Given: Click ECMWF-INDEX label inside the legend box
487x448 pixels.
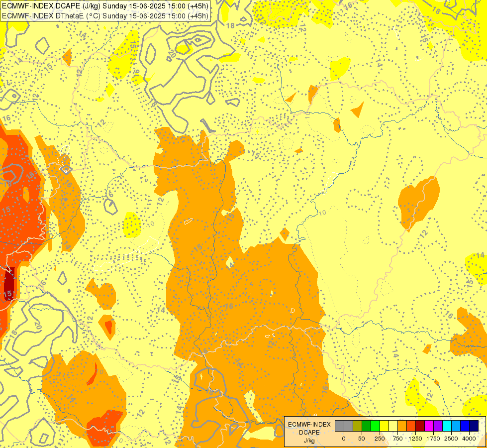Looking at the screenshot, I should pos(309,425).
